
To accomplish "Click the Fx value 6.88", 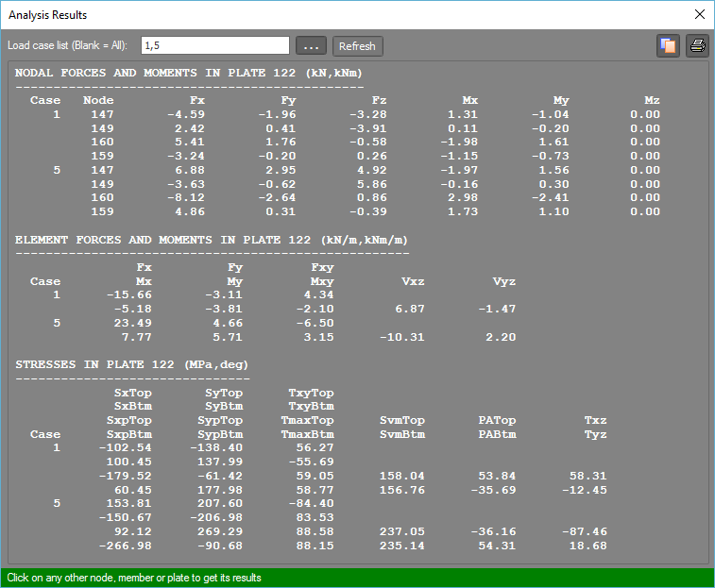I will click(x=190, y=170).
